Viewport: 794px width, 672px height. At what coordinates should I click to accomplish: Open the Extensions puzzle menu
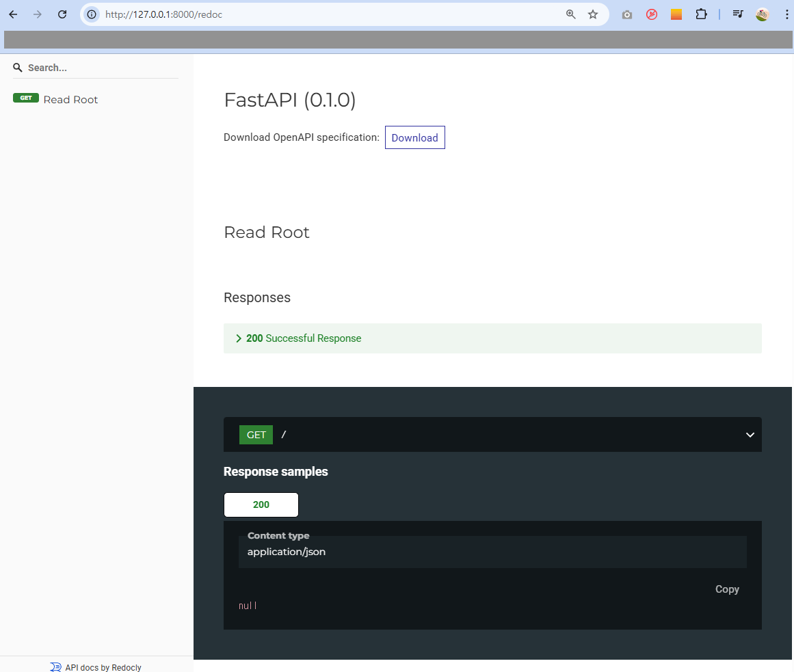coord(701,14)
